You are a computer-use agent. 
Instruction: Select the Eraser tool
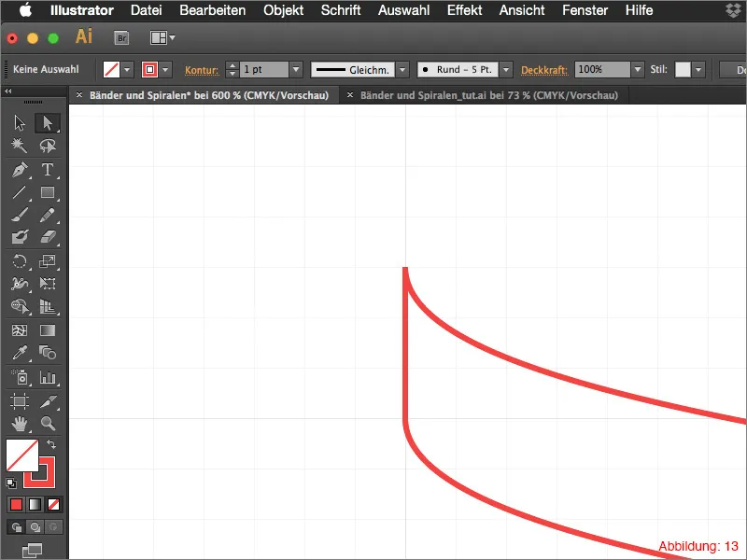tap(48, 237)
